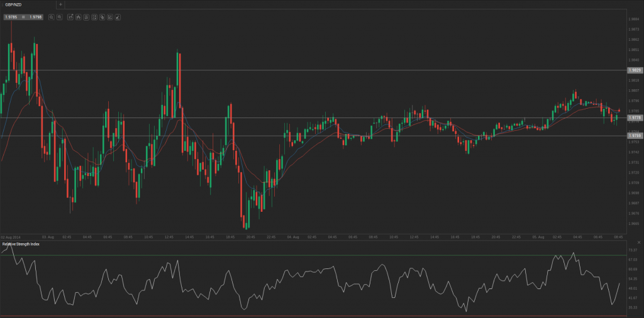
Task: Select the drawing brush tool icon
Action: pyautogui.click(x=118, y=17)
